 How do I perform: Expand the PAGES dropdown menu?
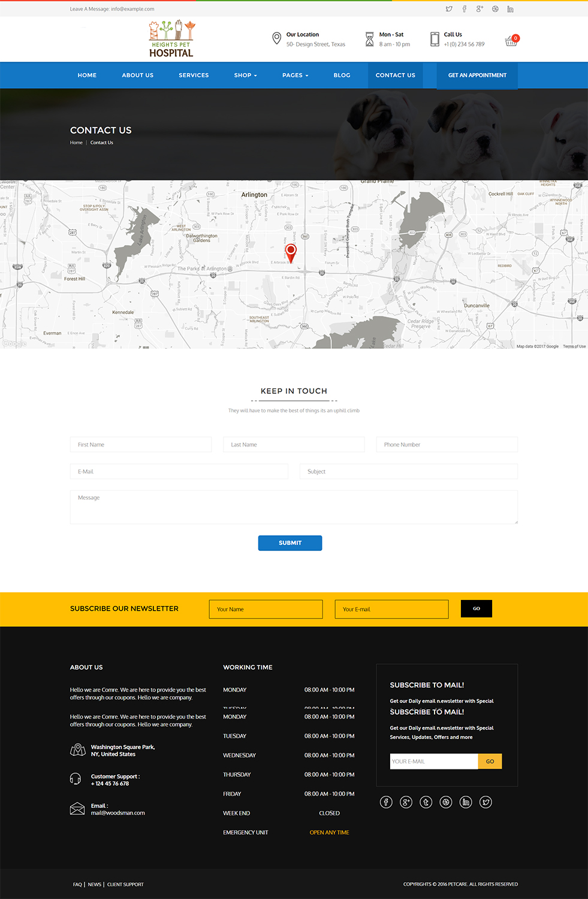295,75
